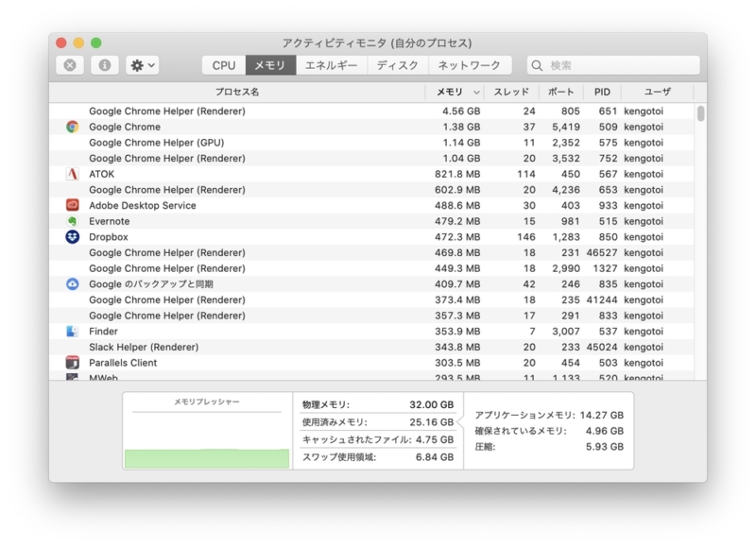The width and height of the screenshot is (756, 547).
Task: Sort by the ユーザ column header
Action: click(657, 92)
